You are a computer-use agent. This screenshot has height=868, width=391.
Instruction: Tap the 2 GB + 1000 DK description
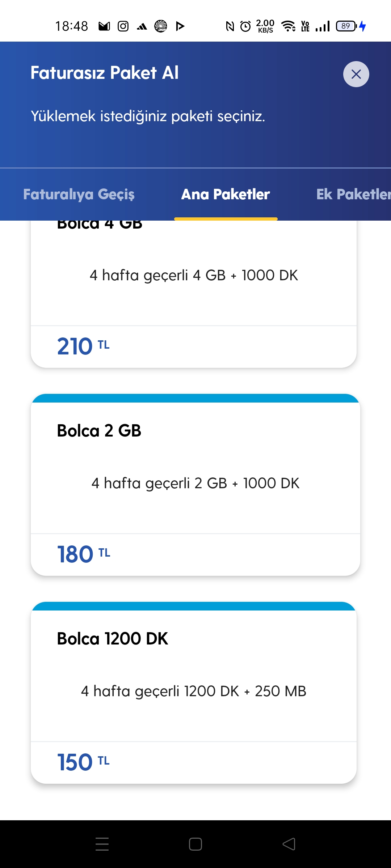195,483
